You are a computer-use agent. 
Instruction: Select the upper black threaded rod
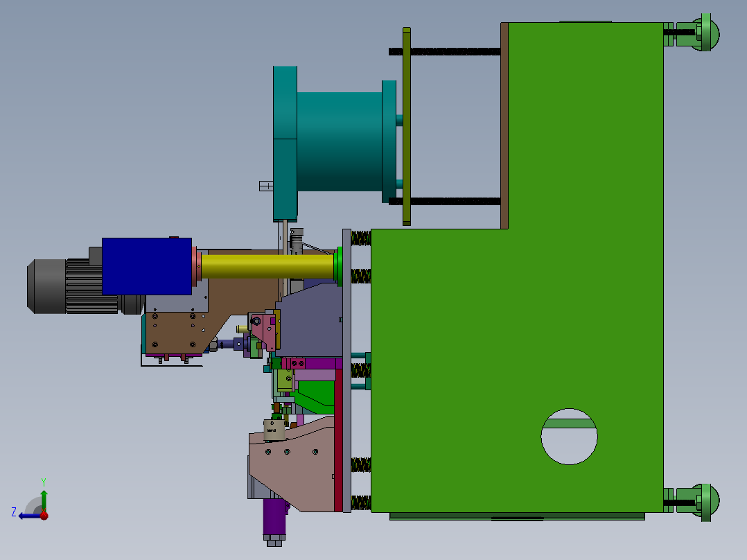pyautogui.click(x=444, y=51)
